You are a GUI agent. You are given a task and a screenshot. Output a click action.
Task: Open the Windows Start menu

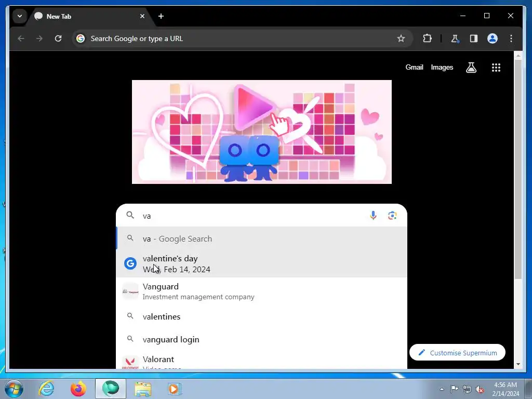point(14,389)
